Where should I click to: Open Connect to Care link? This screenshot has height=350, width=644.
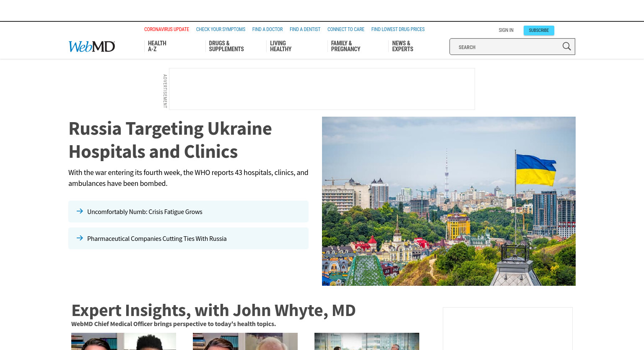tap(346, 29)
